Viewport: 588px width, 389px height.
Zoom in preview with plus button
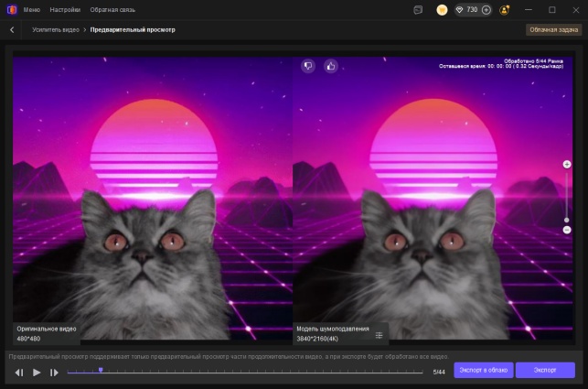click(567, 164)
